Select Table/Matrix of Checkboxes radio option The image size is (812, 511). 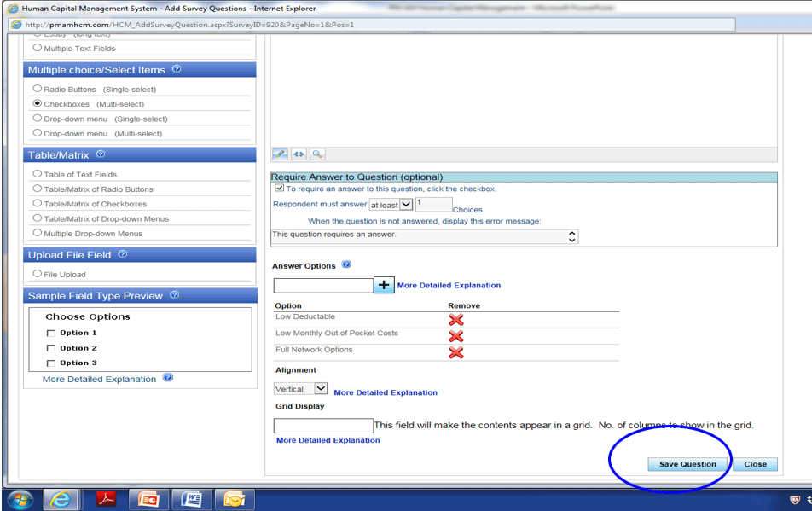37,204
